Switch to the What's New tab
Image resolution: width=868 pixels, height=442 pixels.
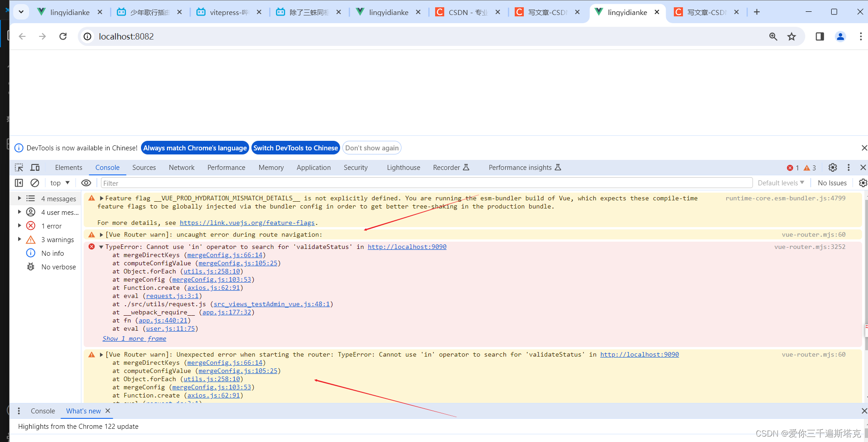[x=82, y=411]
